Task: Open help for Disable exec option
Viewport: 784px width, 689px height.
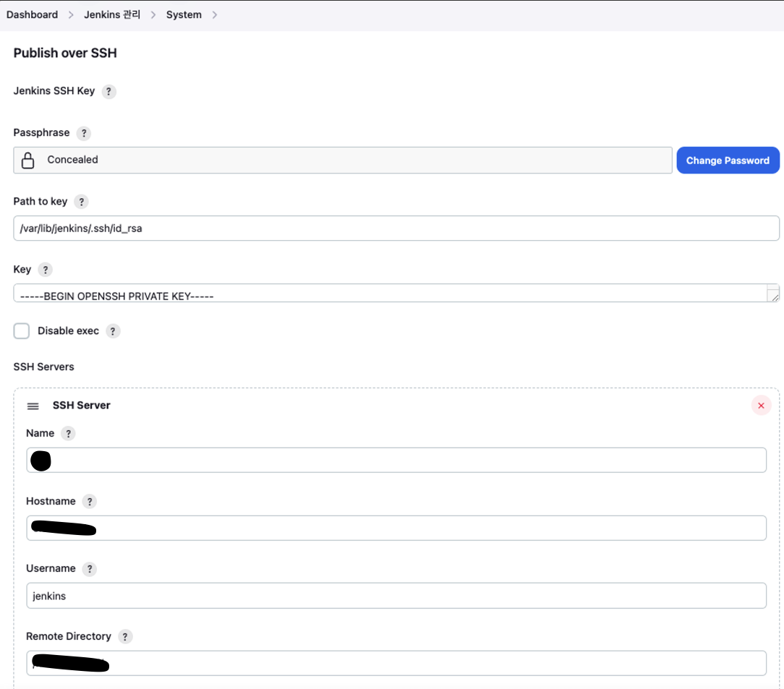Action: pyautogui.click(x=113, y=331)
